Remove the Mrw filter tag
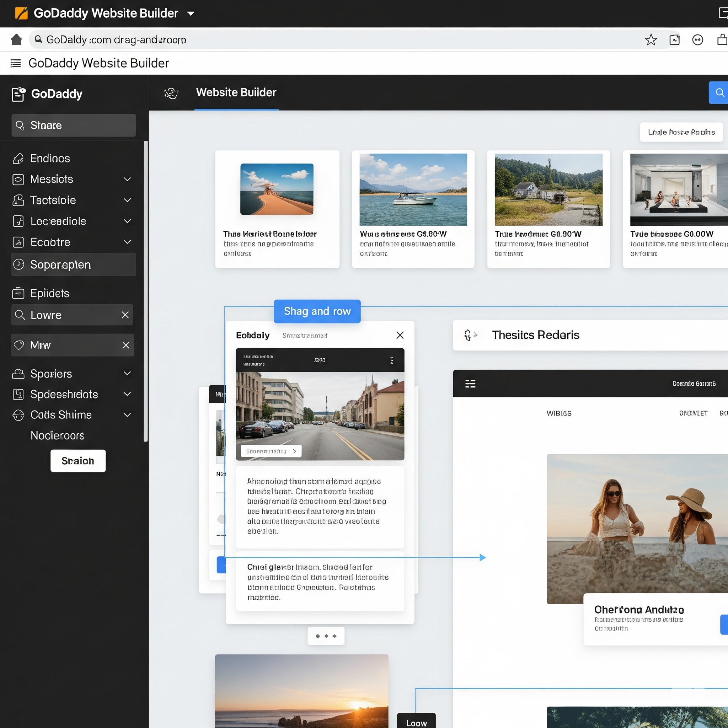This screenshot has width=728, height=728. click(126, 345)
